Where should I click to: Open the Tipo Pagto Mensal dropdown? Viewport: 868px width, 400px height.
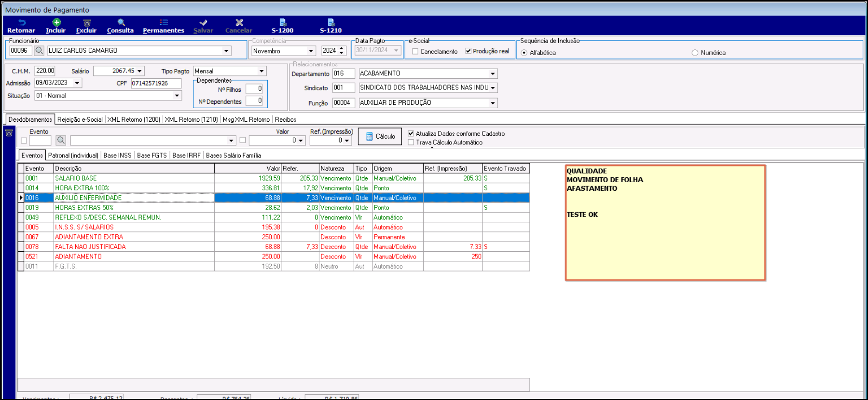[262, 71]
